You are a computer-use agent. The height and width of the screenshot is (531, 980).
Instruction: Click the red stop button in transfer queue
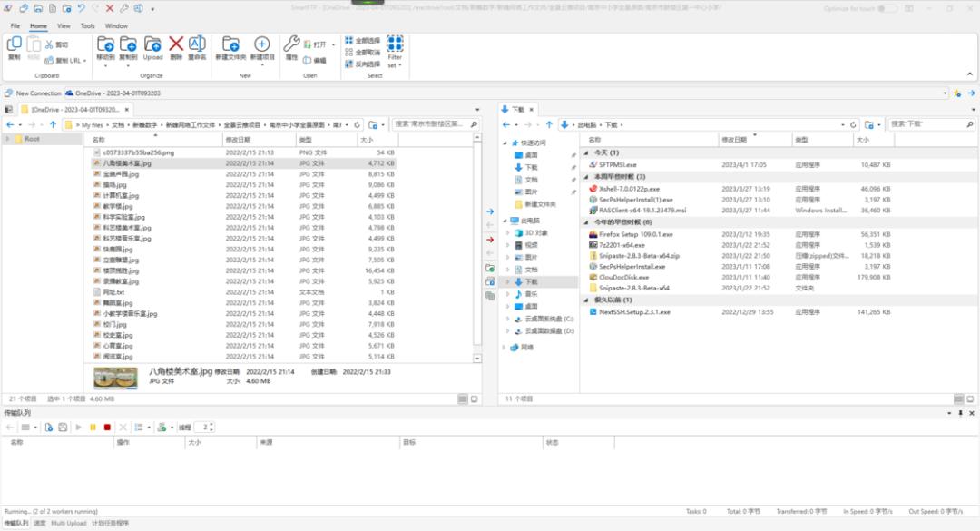coord(107,428)
